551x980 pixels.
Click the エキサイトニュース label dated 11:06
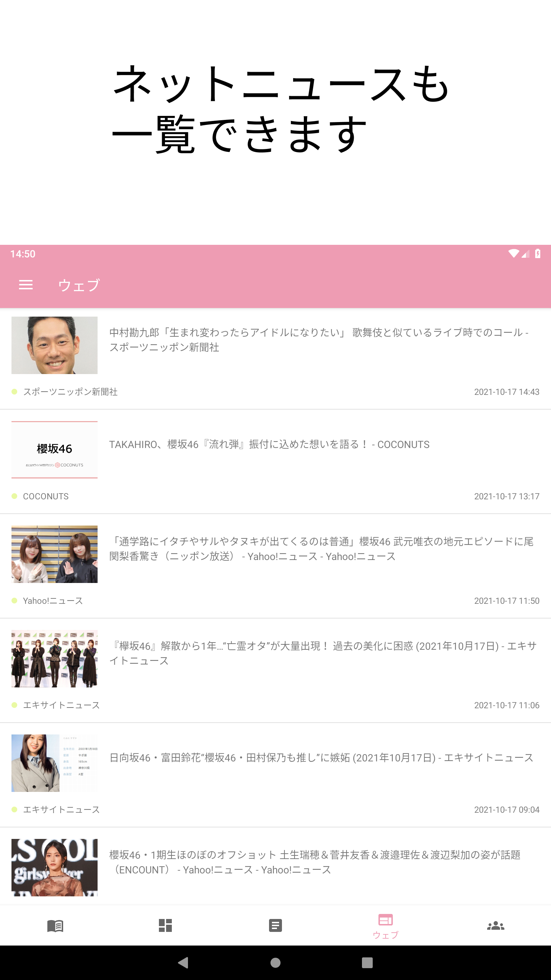point(61,705)
